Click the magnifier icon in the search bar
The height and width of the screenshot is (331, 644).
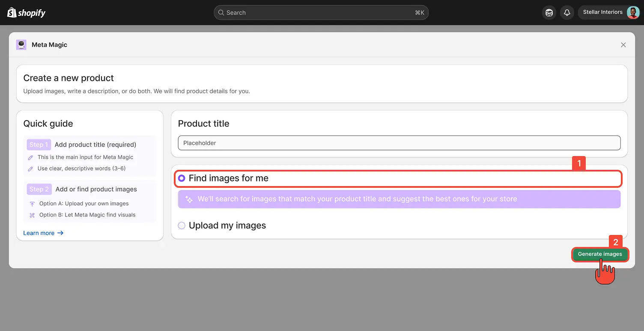pyautogui.click(x=221, y=12)
